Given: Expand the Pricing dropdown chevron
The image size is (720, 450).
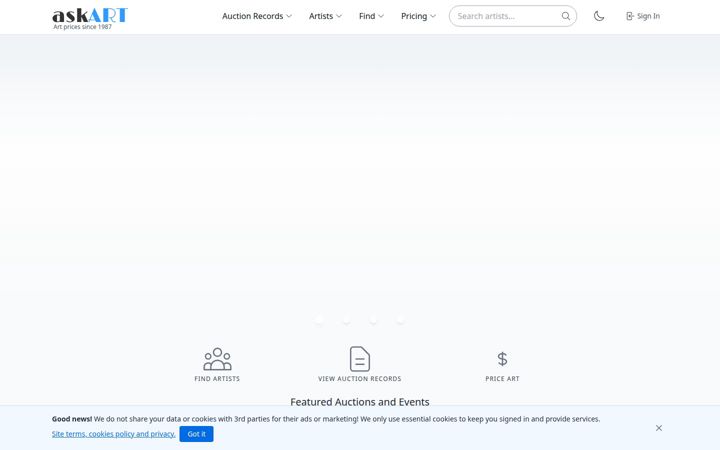Looking at the screenshot, I should coord(433,16).
